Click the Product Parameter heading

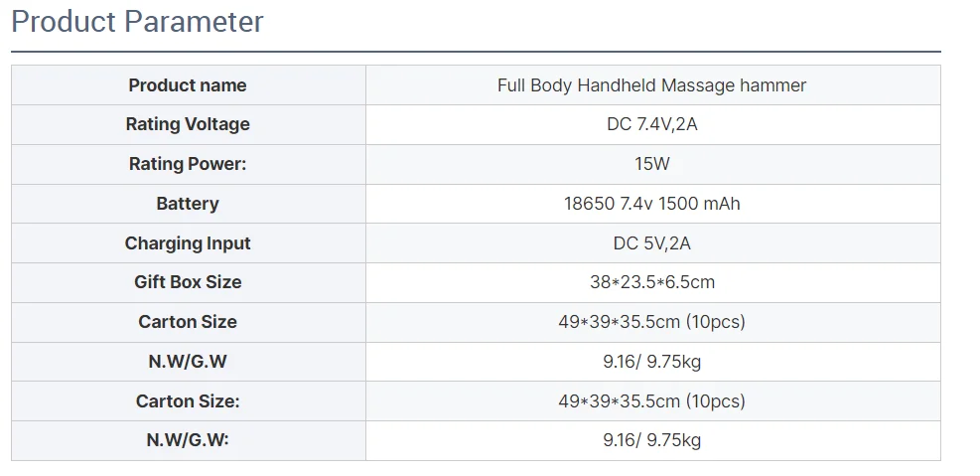pyautogui.click(x=137, y=22)
